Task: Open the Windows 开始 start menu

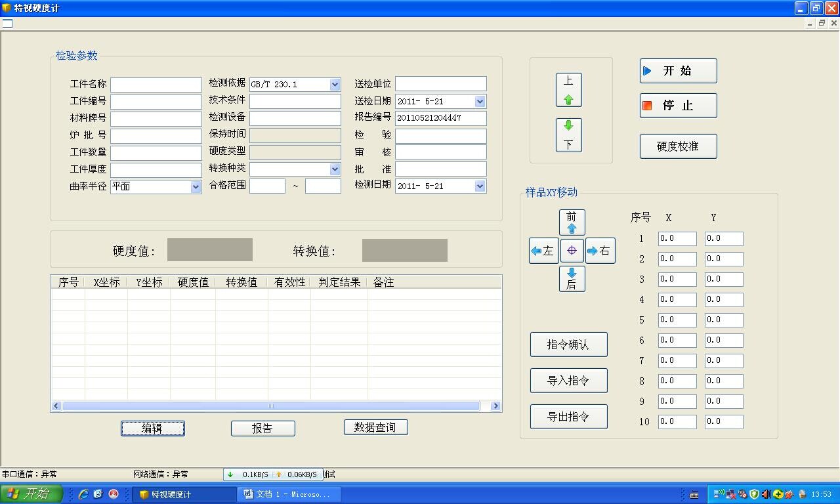Action: click(x=31, y=494)
